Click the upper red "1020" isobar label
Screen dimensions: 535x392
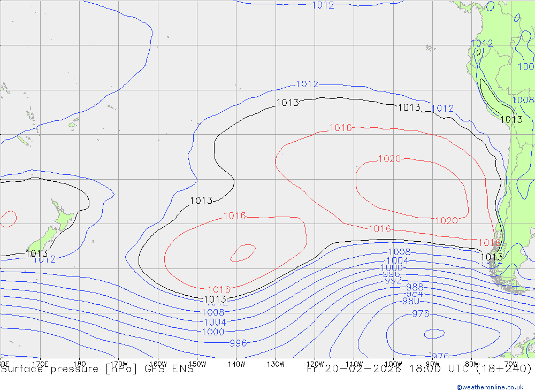389,159
